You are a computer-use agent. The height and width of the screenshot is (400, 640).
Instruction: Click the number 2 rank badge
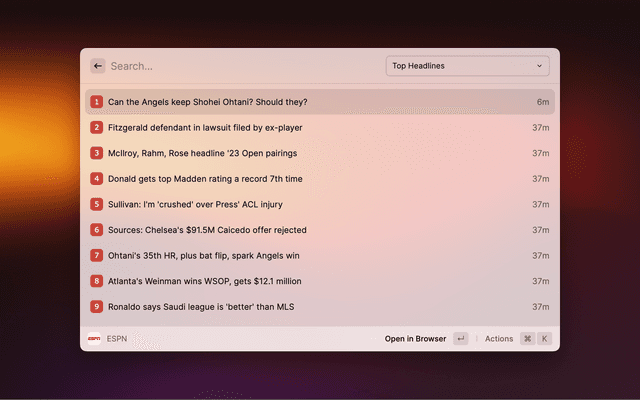[97, 128]
